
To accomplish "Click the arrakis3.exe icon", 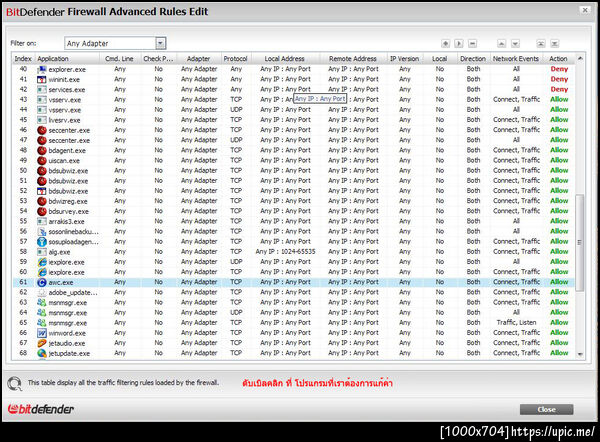I will [x=42, y=222].
